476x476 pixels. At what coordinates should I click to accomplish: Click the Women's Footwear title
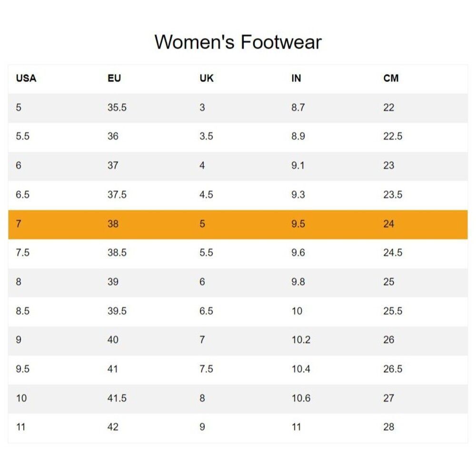click(238, 42)
